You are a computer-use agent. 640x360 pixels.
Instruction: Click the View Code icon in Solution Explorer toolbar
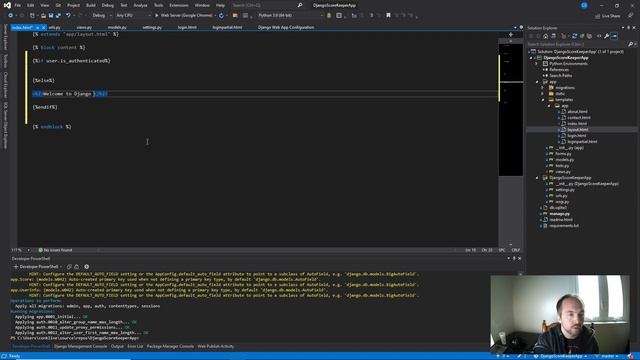(599, 36)
